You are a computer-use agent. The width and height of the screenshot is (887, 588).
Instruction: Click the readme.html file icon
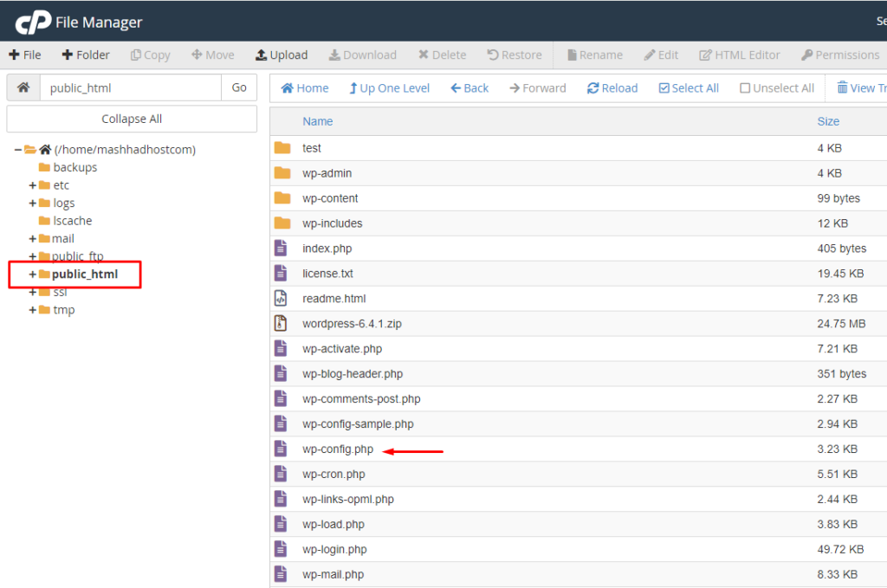[281, 299]
